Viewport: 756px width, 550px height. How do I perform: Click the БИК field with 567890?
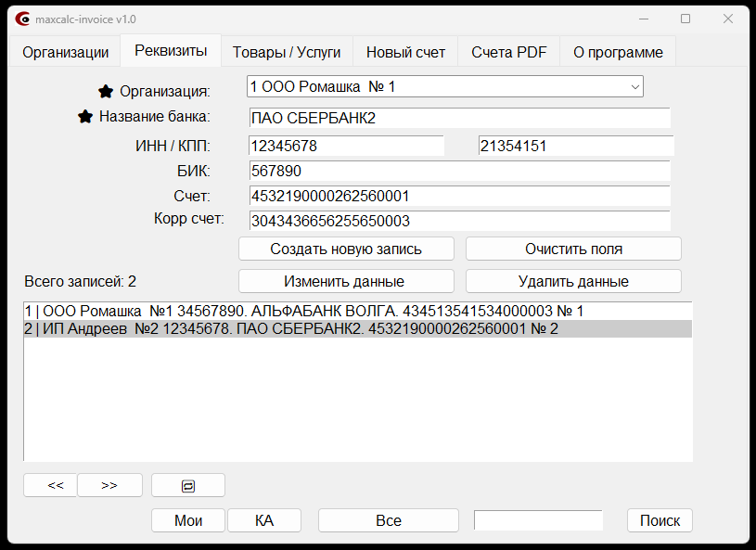tap(459, 172)
